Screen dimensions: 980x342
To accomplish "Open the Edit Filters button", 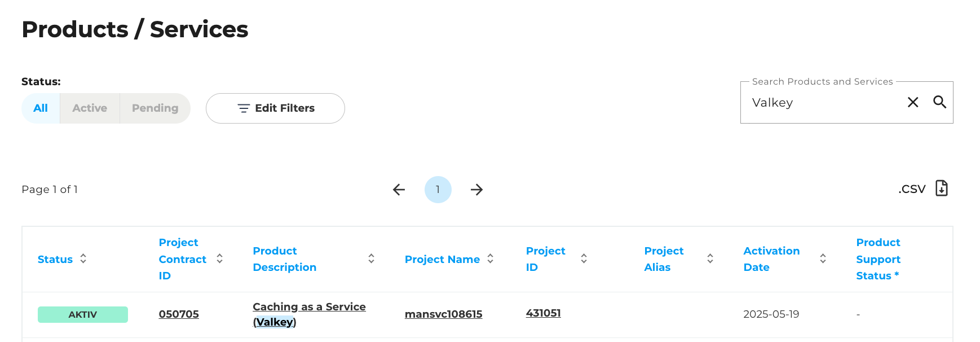I will (275, 108).
